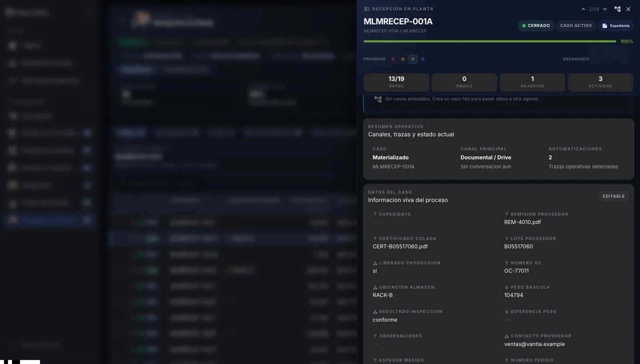Viewport: 640px width, 364px height.
Task: Open the 13/19 DATOS tab
Action: click(396, 82)
